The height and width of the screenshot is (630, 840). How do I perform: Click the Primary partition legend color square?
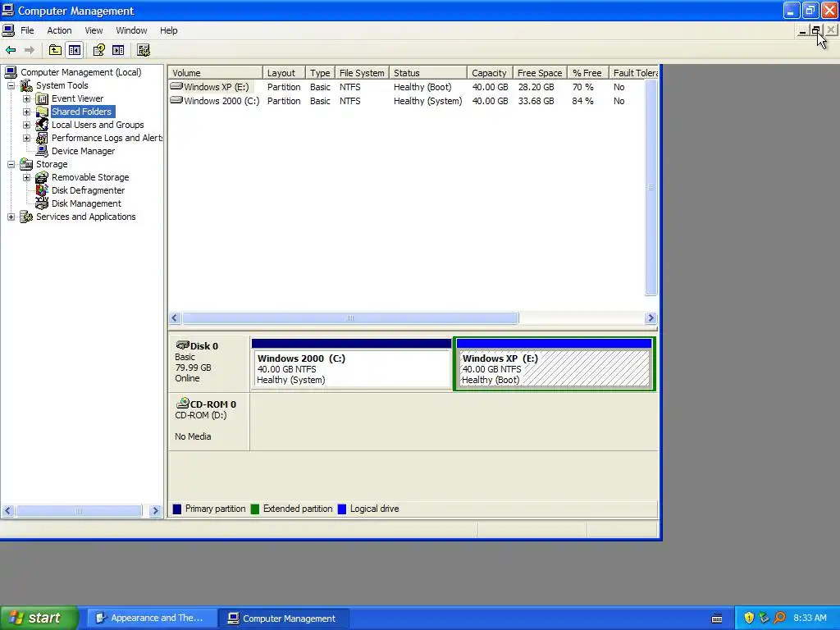pyautogui.click(x=177, y=509)
